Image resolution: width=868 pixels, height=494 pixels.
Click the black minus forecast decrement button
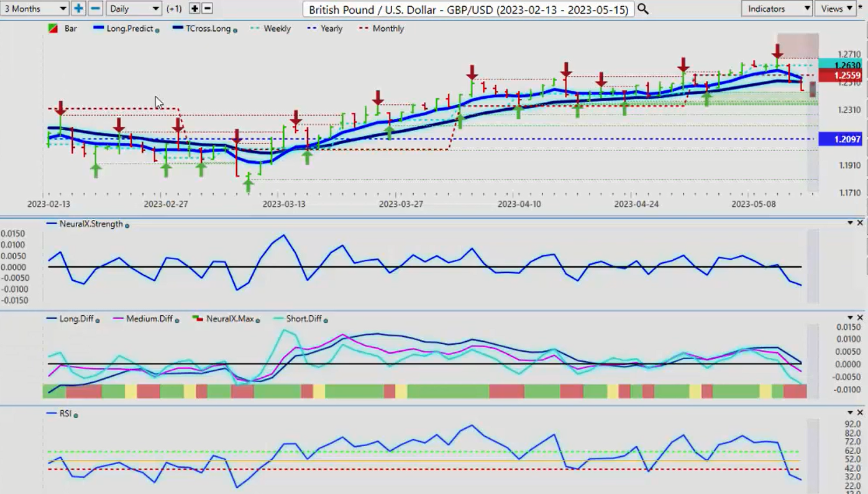[208, 9]
